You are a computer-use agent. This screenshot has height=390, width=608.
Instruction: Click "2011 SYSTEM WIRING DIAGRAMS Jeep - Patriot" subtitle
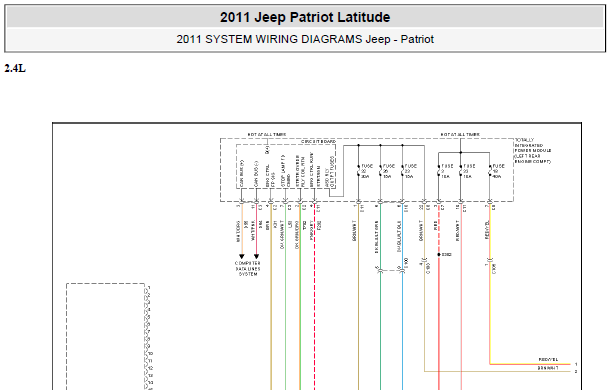point(305,39)
